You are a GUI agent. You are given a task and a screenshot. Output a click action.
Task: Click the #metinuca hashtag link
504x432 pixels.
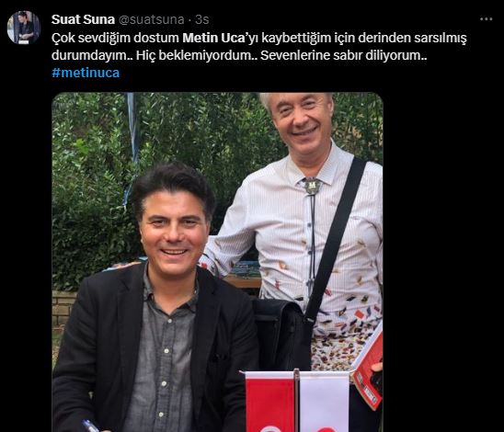86,73
